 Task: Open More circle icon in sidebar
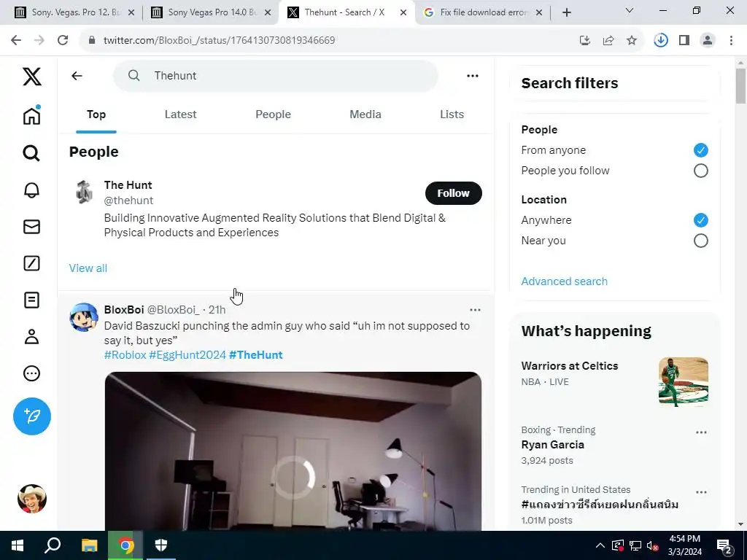pyautogui.click(x=31, y=373)
